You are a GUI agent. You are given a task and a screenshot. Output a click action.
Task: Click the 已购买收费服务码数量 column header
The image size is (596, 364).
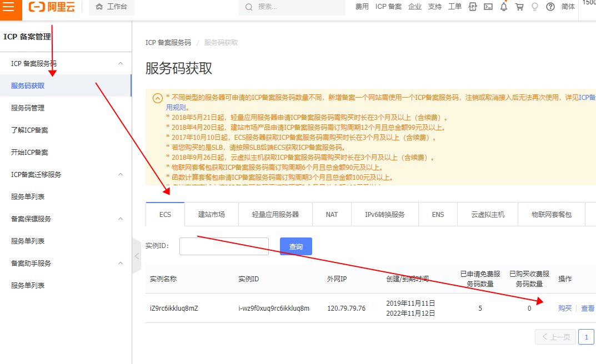pos(529,279)
